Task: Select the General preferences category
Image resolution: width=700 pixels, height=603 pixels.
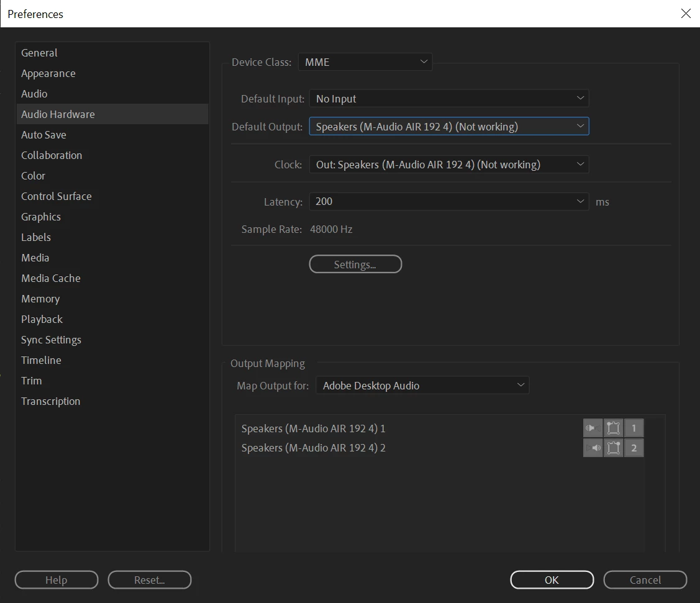Action: (x=112, y=53)
